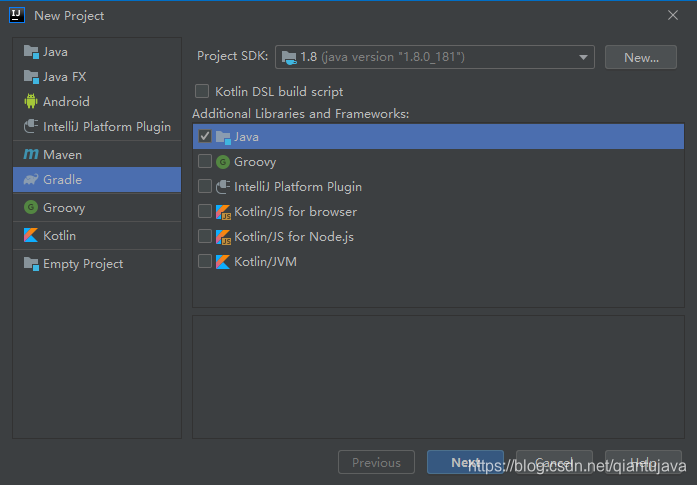
Task: Click the green Android robot icon
Action: point(31,101)
